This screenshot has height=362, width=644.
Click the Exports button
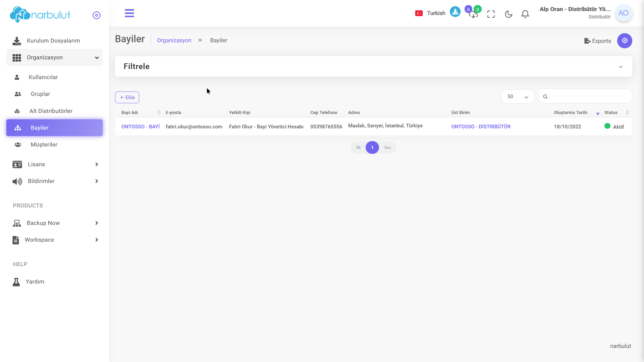[x=598, y=41]
